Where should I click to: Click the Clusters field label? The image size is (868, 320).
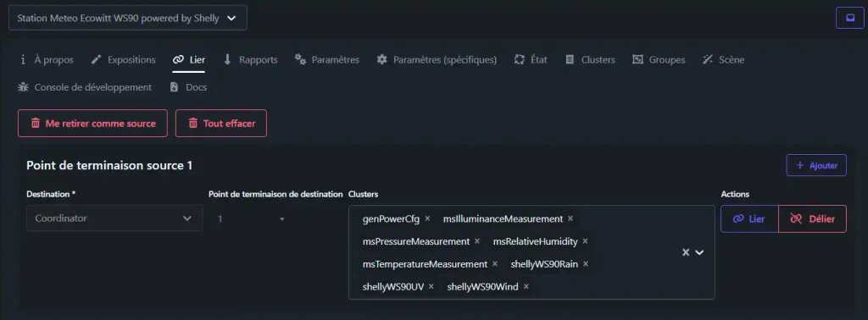coord(364,194)
